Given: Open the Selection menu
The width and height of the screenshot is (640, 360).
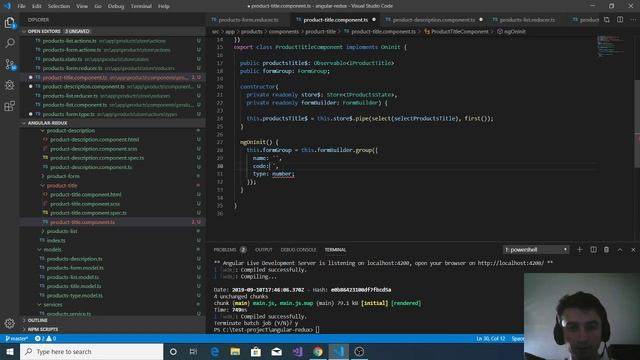Looking at the screenshot, I should tap(59, 6).
